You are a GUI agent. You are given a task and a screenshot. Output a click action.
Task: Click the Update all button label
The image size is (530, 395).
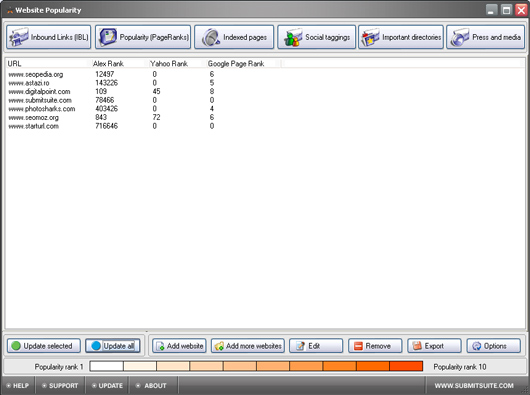119,346
